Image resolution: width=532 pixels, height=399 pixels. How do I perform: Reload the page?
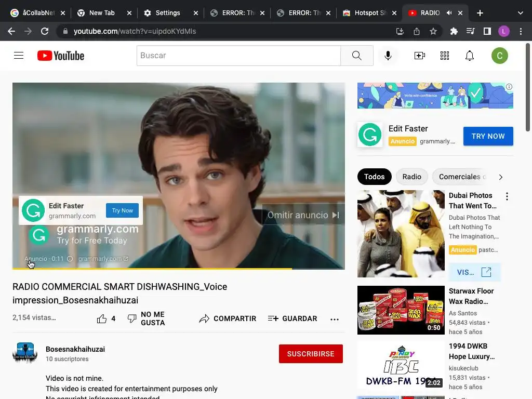coord(45,31)
